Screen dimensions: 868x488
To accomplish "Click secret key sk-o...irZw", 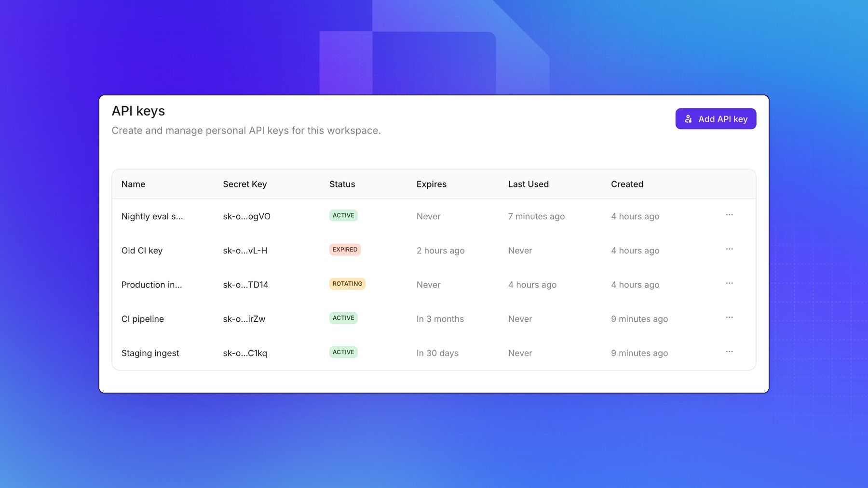I will coord(244,319).
